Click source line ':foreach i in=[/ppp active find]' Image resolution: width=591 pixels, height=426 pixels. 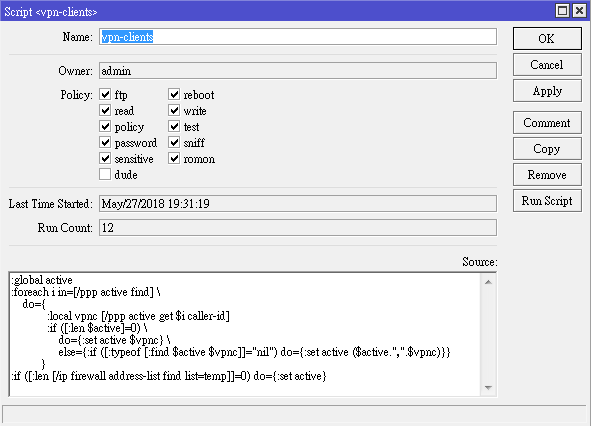(86, 292)
